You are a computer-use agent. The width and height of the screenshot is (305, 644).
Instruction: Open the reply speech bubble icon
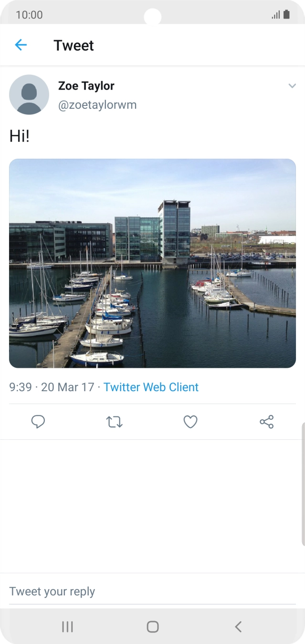pyautogui.click(x=38, y=422)
